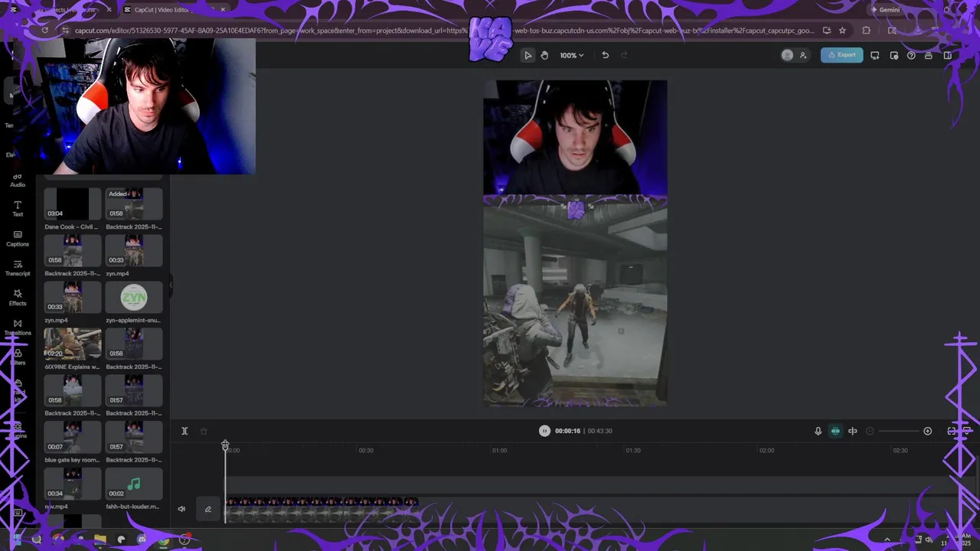The width and height of the screenshot is (980, 551).
Task: Redo the last undone edit
Action: (x=624, y=55)
